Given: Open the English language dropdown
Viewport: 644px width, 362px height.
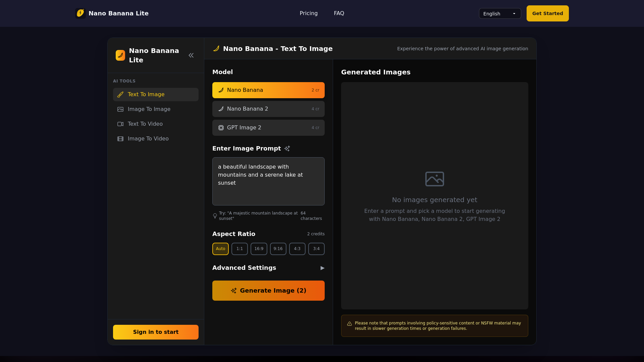Looking at the screenshot, I should point(500,13).
